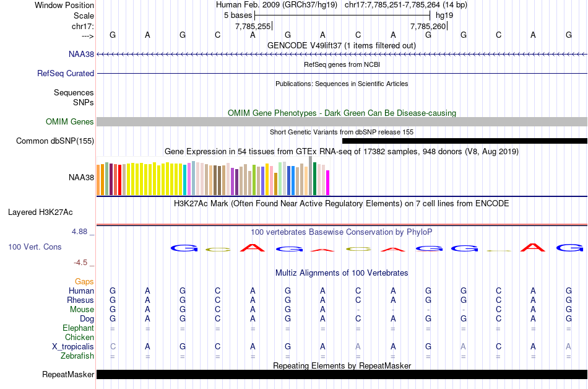Select the Dog species label
The height and width of the screenshot is (389, 588).
pos(87,319)
